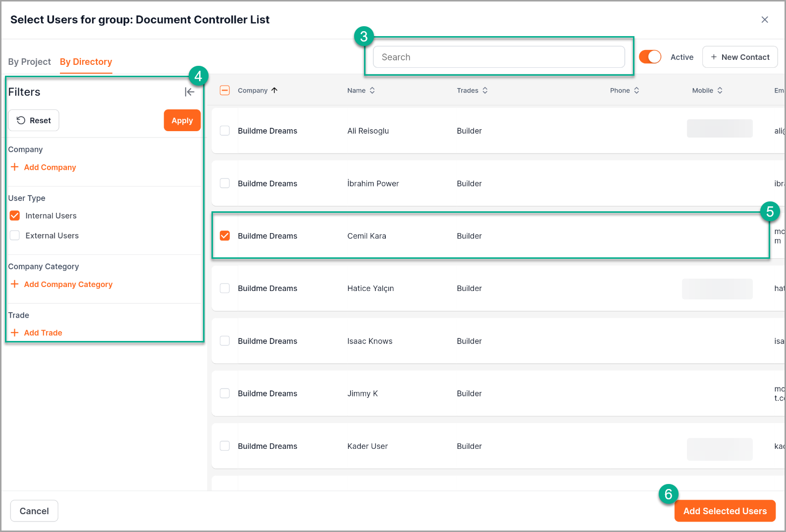The width and height of the screenshot is (786, 532).
Task: Sort the Trades column
Action: click(485, 91)
